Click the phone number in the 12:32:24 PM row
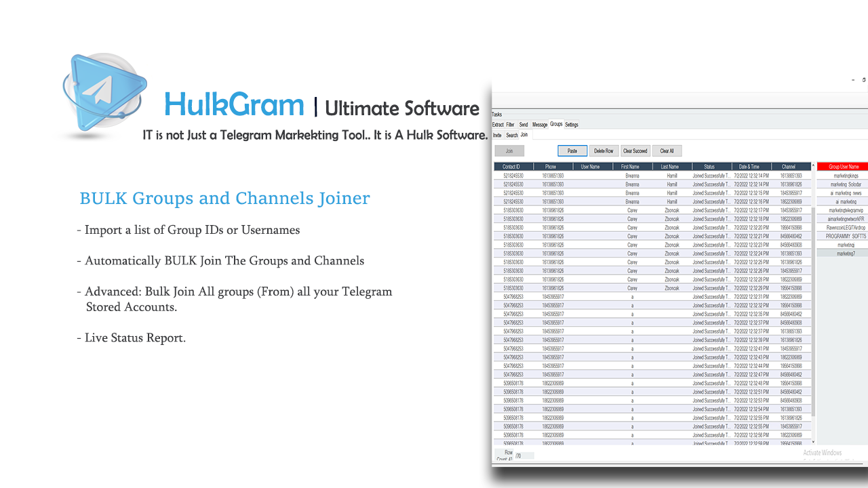The image size is (868, 488). point(553,253)
